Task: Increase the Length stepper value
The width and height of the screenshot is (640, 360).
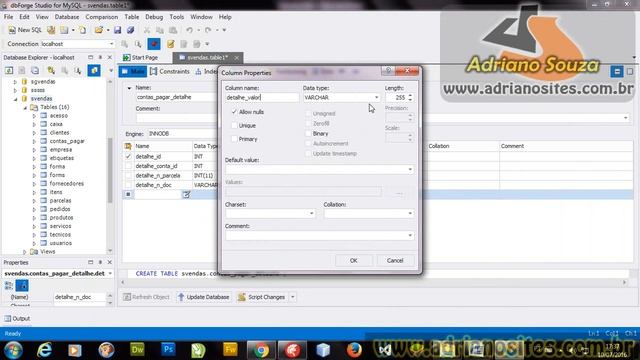Action: (x=410, y=96)
